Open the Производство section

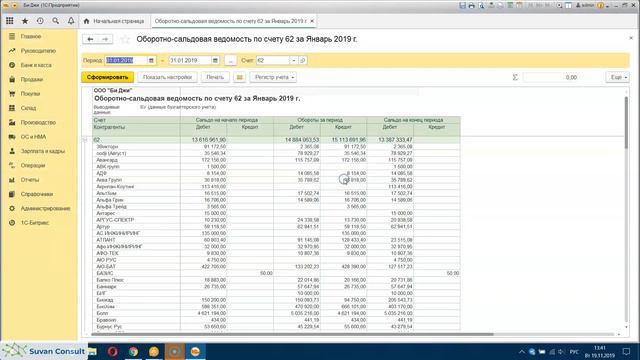39,122
